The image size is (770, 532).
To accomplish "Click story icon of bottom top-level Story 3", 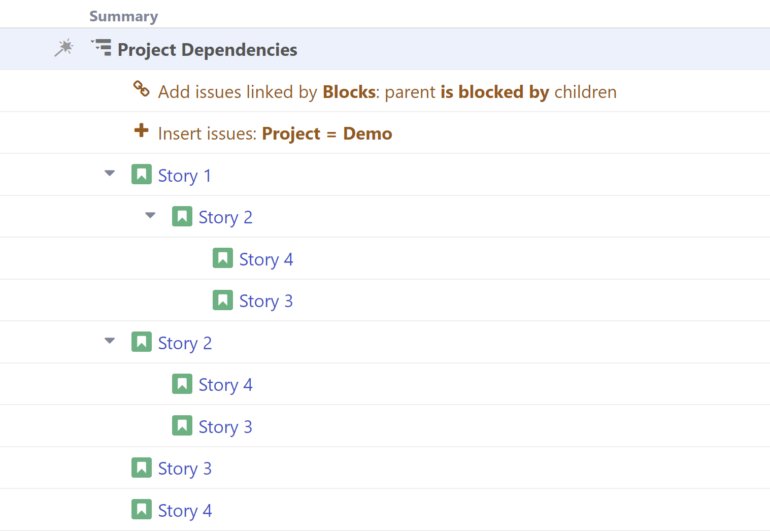I will [x=141, y=468].
